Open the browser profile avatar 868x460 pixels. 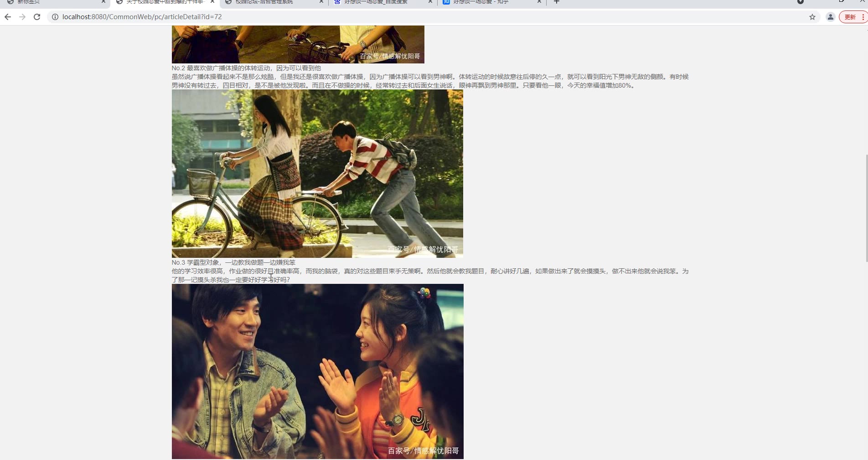831,17
